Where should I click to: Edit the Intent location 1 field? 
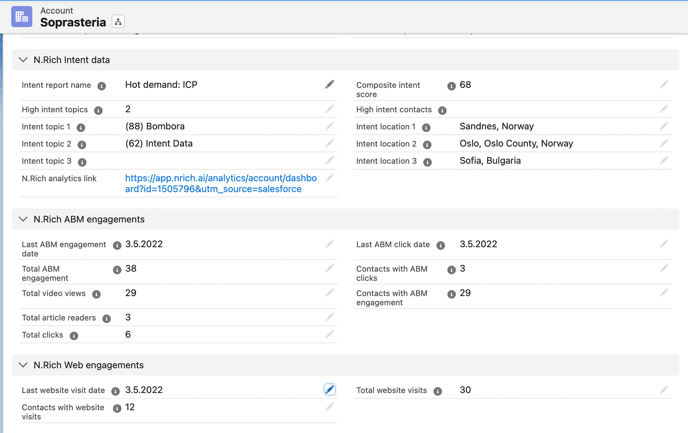click(664, 126)
